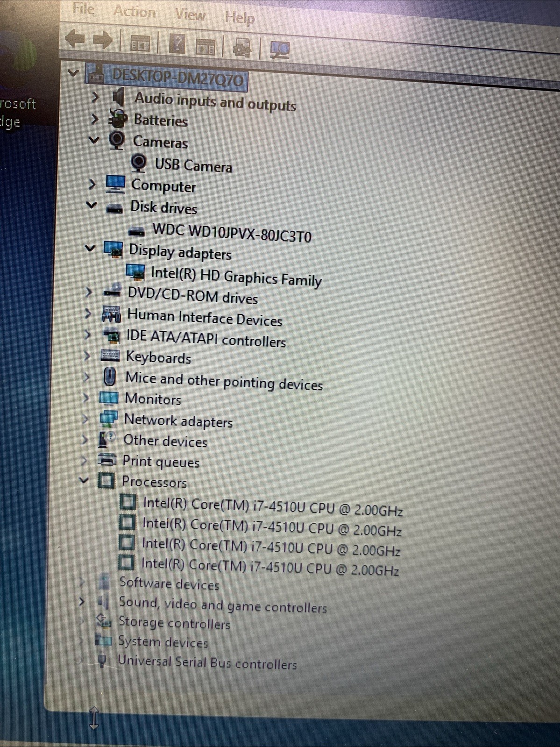Open the Help menu
The height and width of the screenshot is (747, 560).
240,18
